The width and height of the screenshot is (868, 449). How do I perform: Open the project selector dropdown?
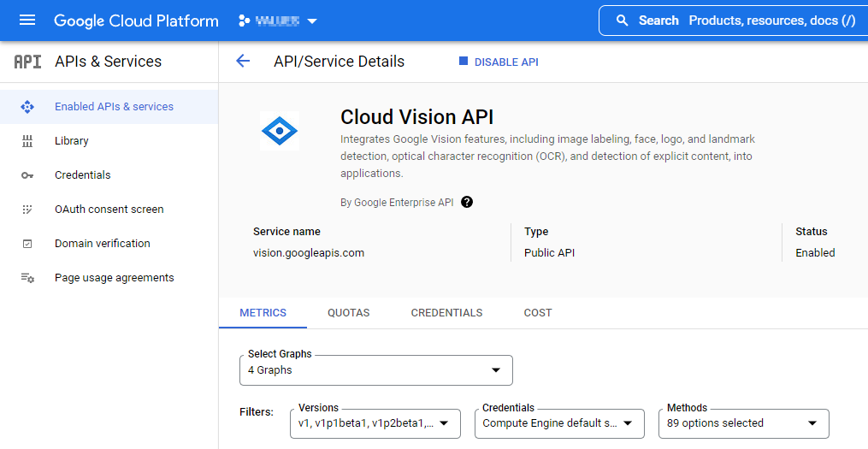pyautogui.click(x=278, y=21)
